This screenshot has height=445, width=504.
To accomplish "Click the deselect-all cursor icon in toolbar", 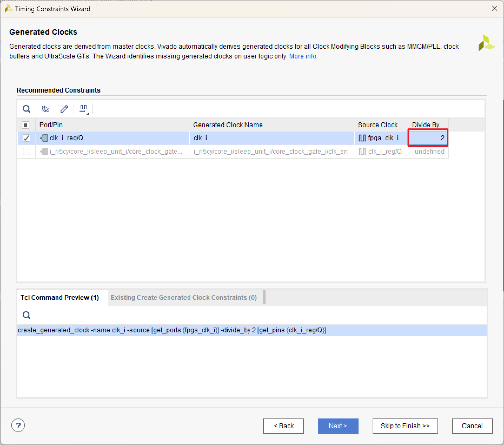I will tap(45, 109).
